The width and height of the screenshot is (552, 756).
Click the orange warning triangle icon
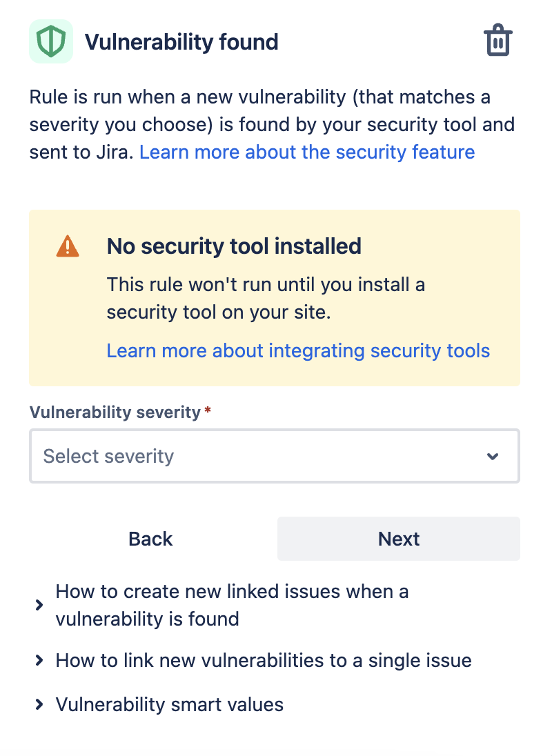coord(68,246)
